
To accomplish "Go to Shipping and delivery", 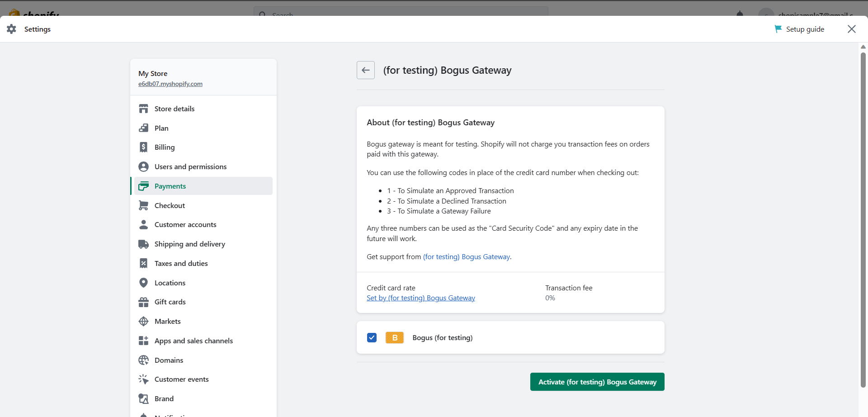I will pos(203,244).
